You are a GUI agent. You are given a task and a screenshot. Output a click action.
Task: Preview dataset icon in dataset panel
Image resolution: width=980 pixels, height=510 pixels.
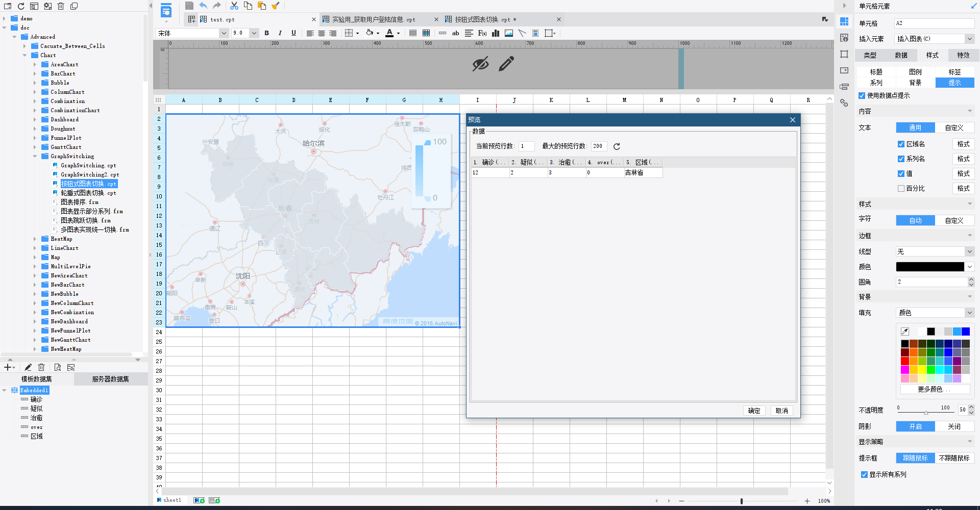coord(58,367)
